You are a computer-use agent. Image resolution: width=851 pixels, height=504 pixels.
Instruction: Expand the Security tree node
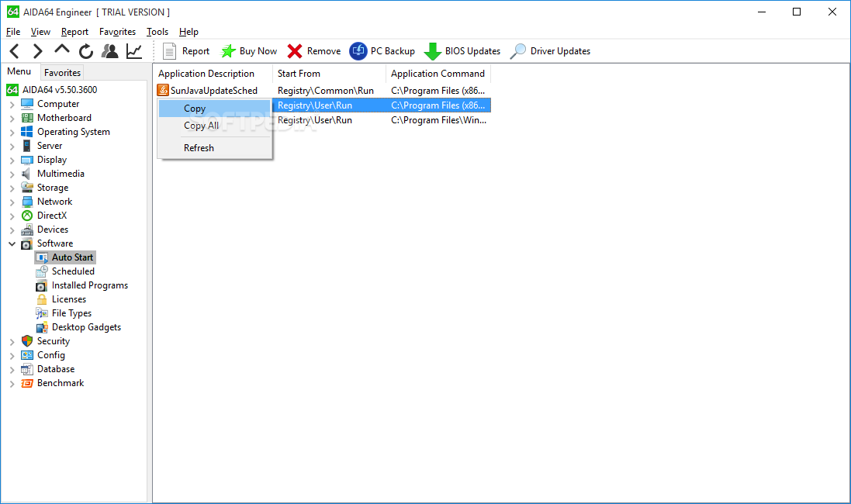12,342
